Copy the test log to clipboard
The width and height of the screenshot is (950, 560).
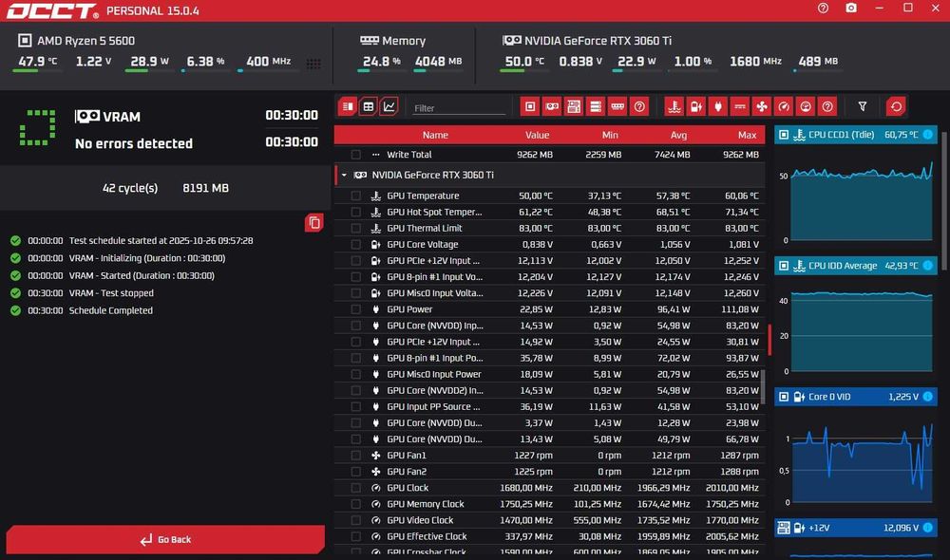pyautogui.click(x=313, y=223)
